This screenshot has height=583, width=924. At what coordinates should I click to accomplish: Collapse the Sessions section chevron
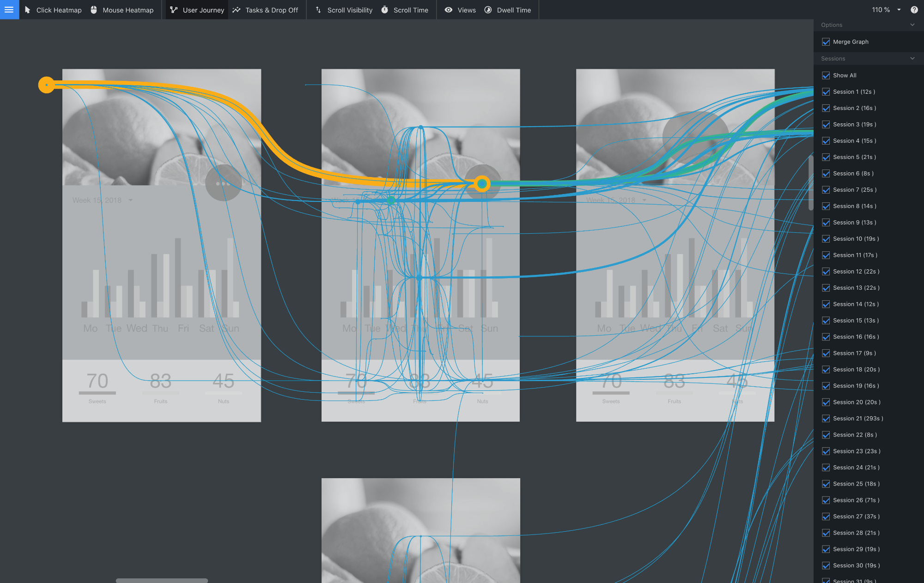click(912, 59)
